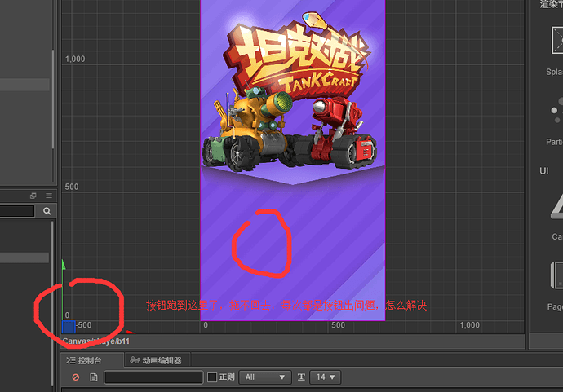
Task: Click the Splash sprite icon
Action: click(557, 40)
